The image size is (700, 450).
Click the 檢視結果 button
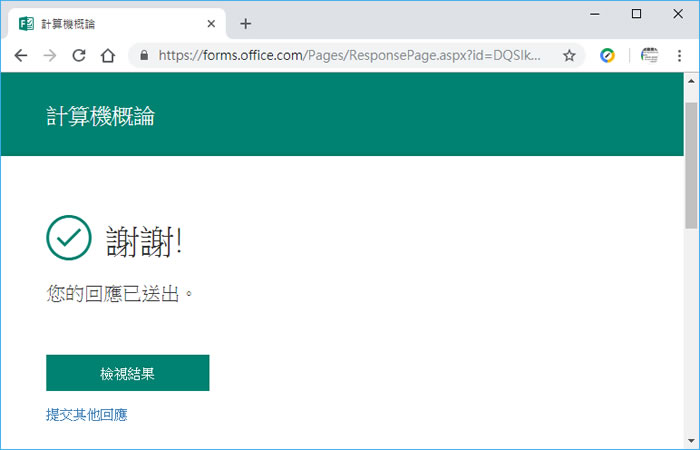(x=128, y=373)
